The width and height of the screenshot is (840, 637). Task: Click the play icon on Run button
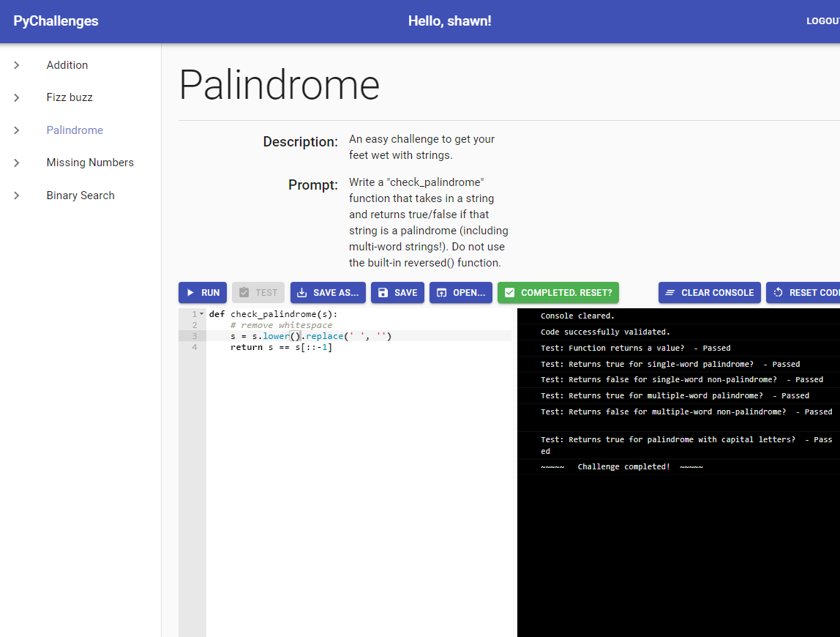click(190, 293)
